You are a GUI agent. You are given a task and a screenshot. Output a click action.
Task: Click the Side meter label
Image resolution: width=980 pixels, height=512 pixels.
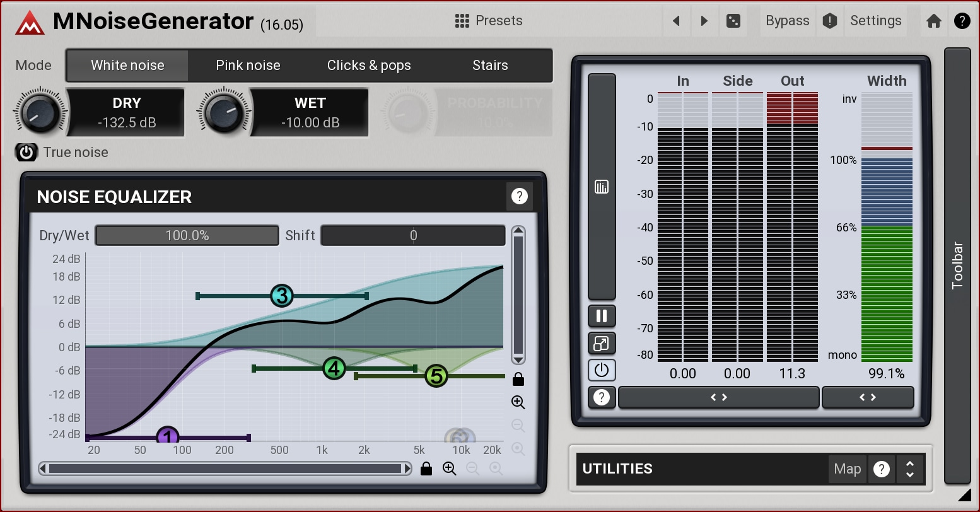(x=738, y=81)
